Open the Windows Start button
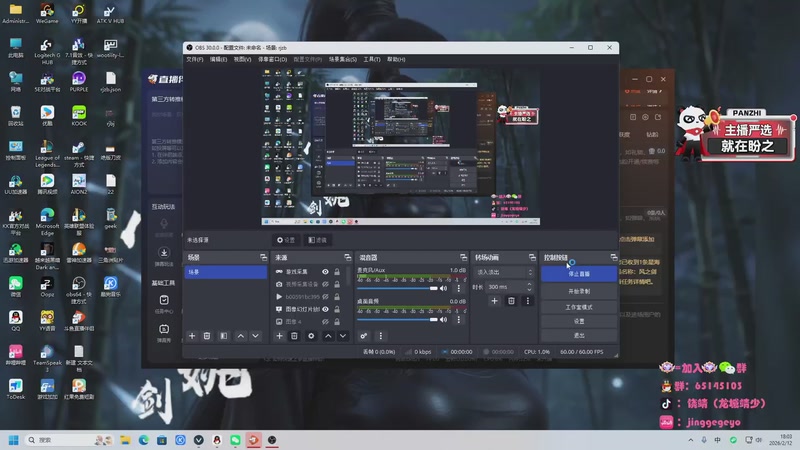The image size is (800, 450). pyautogui.click(x=13, y=440)
